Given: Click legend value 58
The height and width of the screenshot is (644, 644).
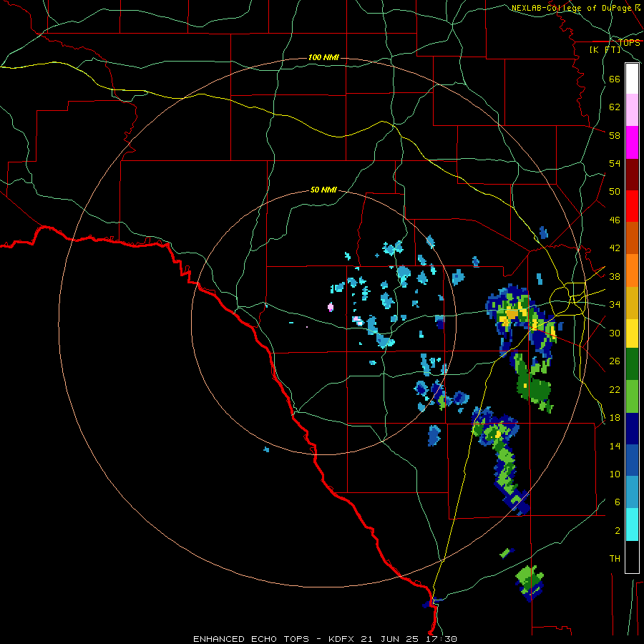Looking at the screenshot, I should [615, 135].
